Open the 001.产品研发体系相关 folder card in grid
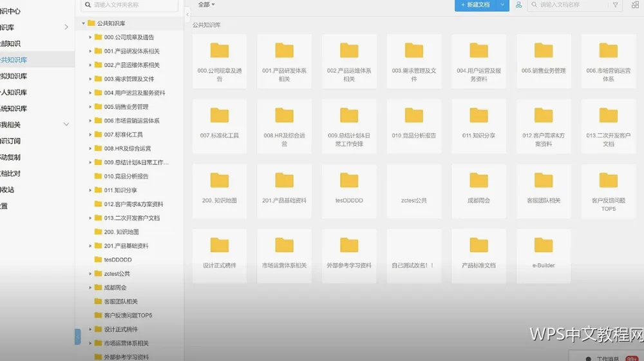 click(x=284, y=61)
